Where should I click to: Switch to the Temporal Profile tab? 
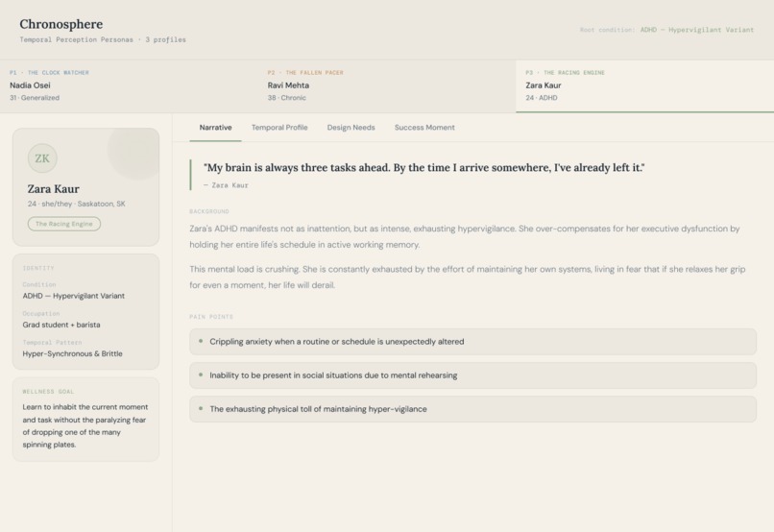279,128
